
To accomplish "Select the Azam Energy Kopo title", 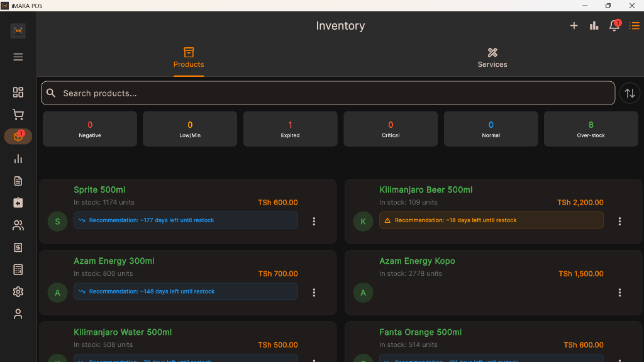I will (x=417, y=261).
